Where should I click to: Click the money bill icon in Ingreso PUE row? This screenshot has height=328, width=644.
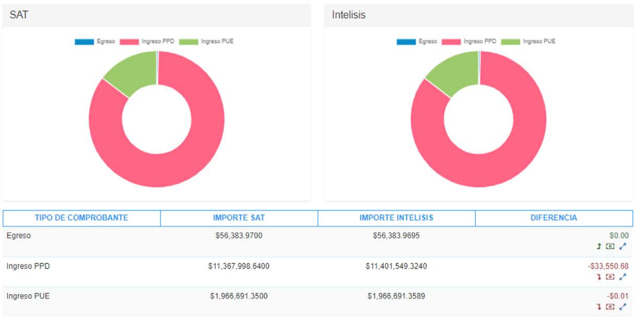610,307
